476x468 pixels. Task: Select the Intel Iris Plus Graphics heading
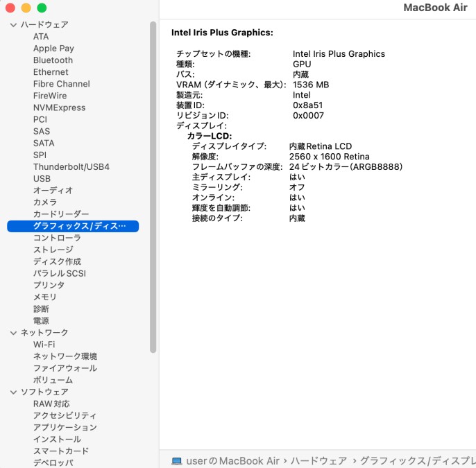[222, 33]
